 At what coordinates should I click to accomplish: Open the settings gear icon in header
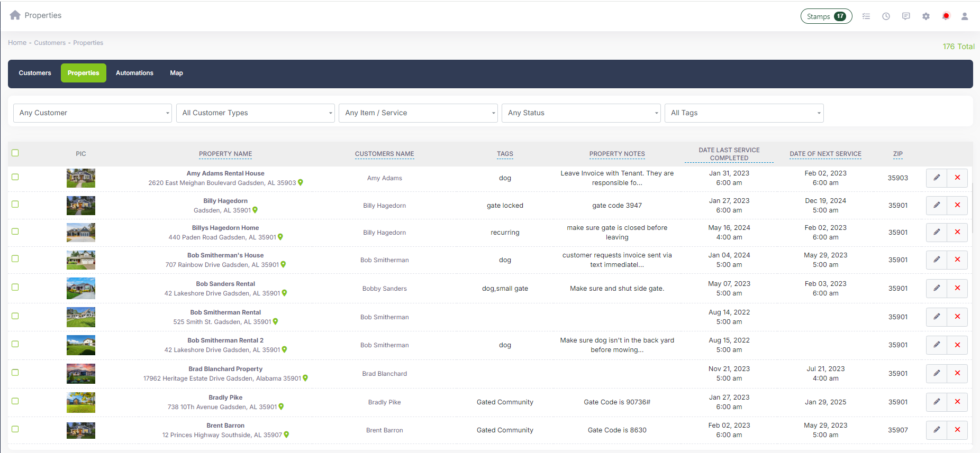(925, 16)
